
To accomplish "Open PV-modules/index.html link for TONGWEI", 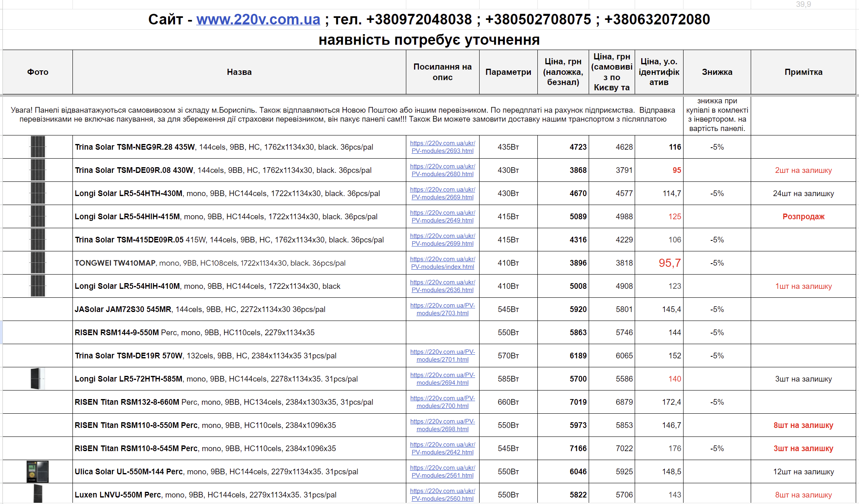I will point(443,263).
